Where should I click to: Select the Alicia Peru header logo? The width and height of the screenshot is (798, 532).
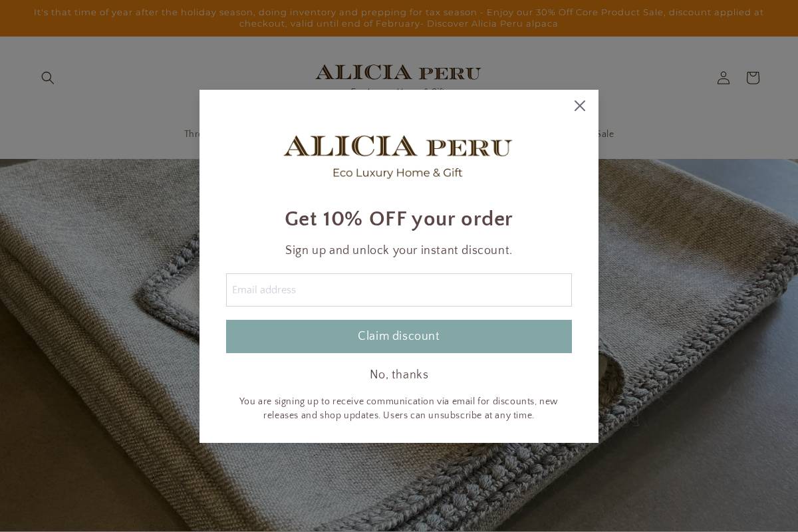398,73
